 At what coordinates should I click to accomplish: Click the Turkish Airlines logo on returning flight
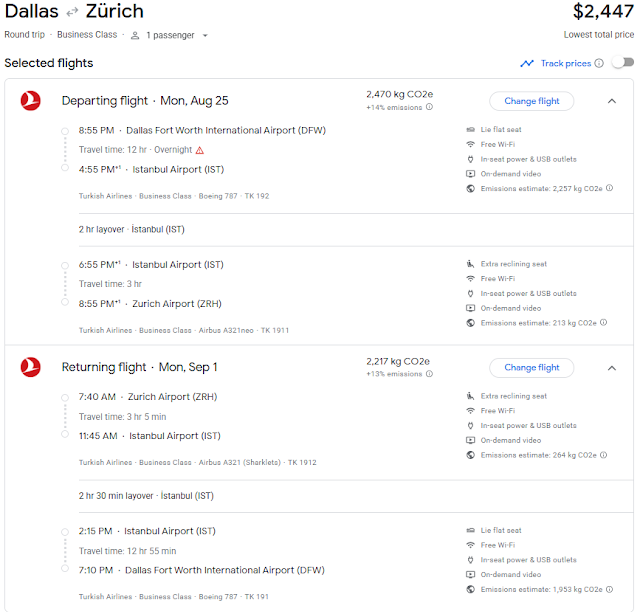click(31, 368)
